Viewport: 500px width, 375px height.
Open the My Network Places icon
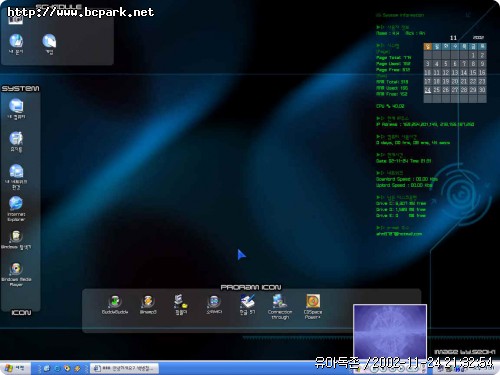(16, 177)
